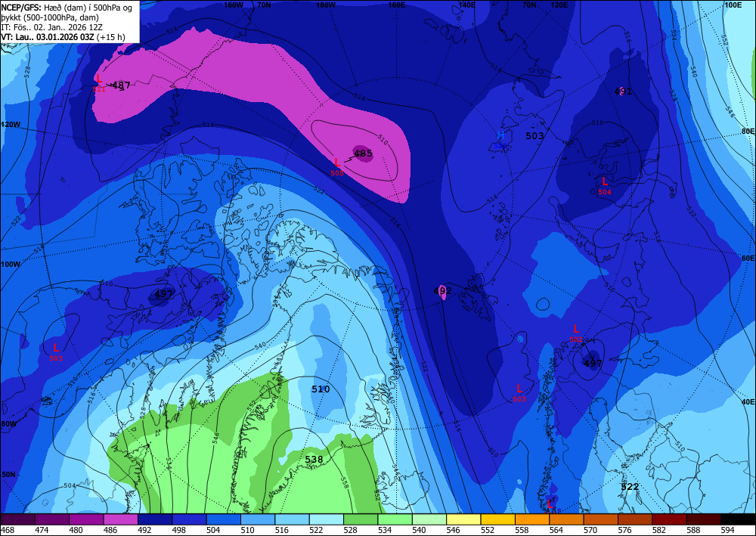Select the legend swatch between 492 and 498
Image resolution: width=756 pixels, height=536 pixels.
coord(155,519)
